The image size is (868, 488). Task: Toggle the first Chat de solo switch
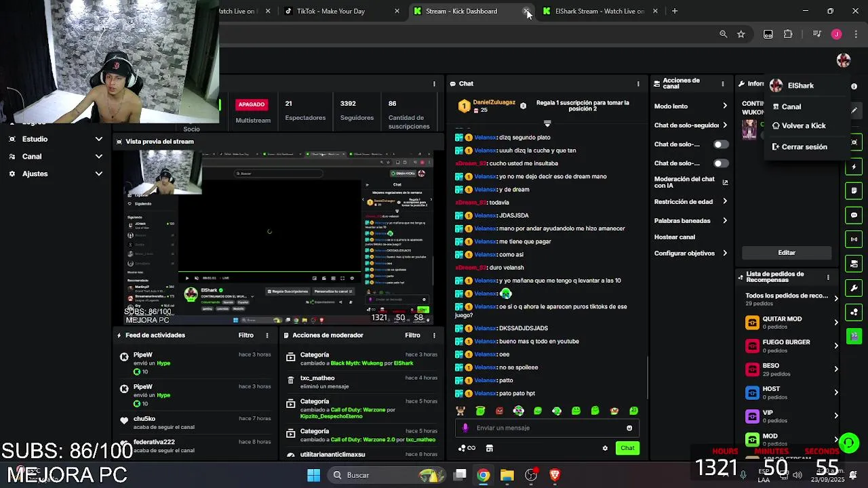tap(721, 144)
